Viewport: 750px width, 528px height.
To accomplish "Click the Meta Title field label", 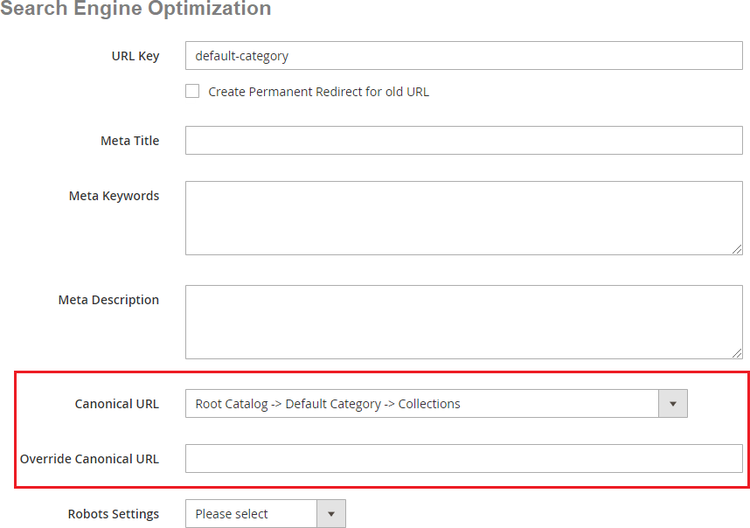I will click(x=130, y=141).
